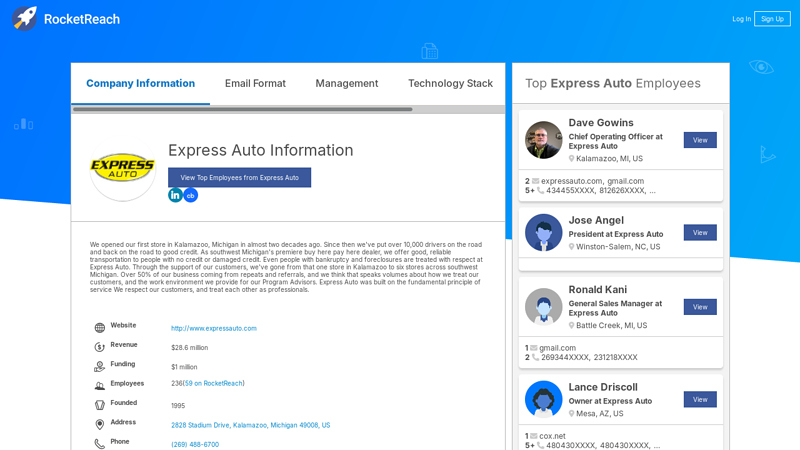Image resolution: width=800 pixels, height=450 pixels.
Task: Click Ronald Kani's phone icon
Action: pos(535,357)
